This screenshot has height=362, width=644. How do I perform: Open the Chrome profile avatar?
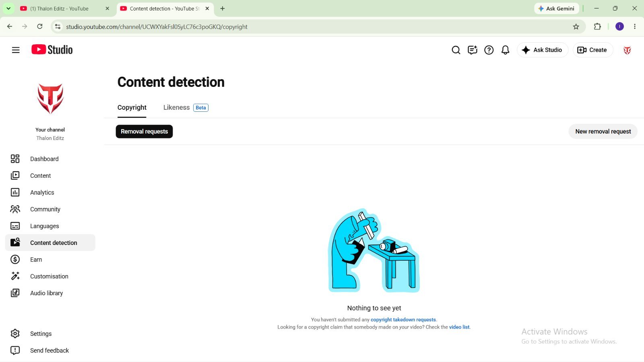coord(619,27)
